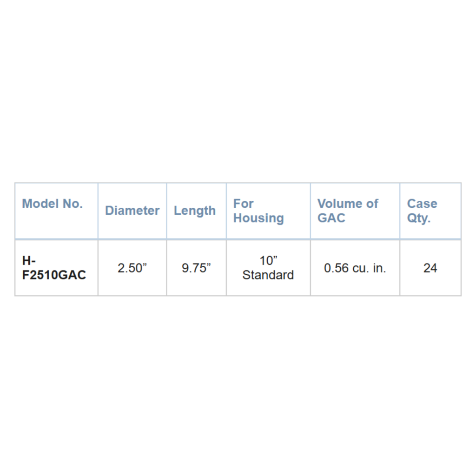Screen dimensions: 476x476
Task: Select the 10” text in housing cell
Action: [x=268, y=261]
